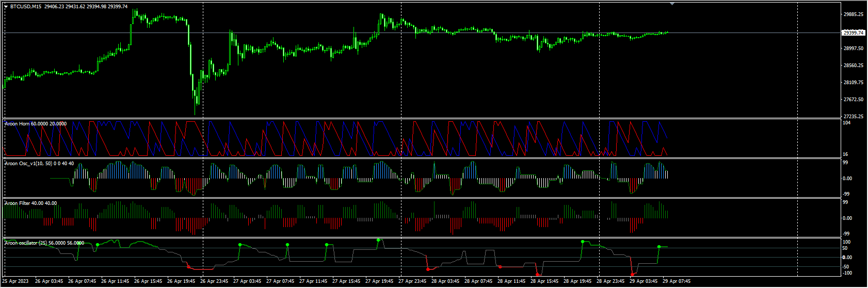Click the BTCUSD,M15 chart title text

click(x=26, y=7)
